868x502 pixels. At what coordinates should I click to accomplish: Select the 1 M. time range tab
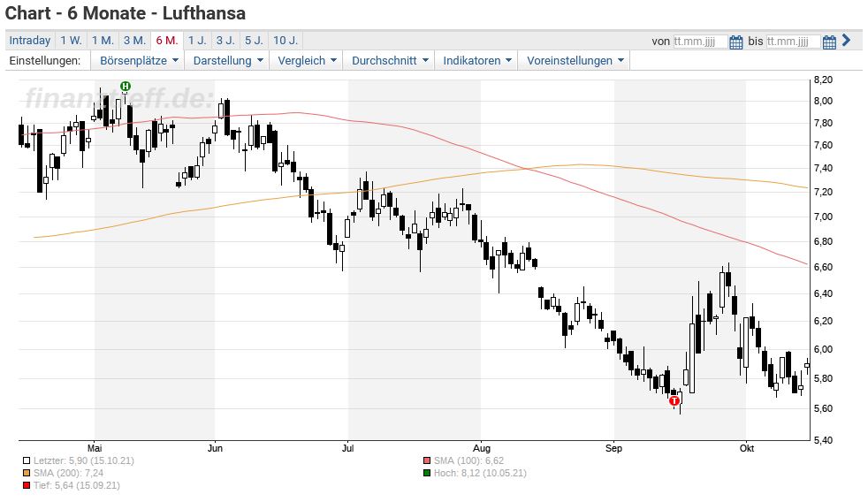click(x=103, y=41)
